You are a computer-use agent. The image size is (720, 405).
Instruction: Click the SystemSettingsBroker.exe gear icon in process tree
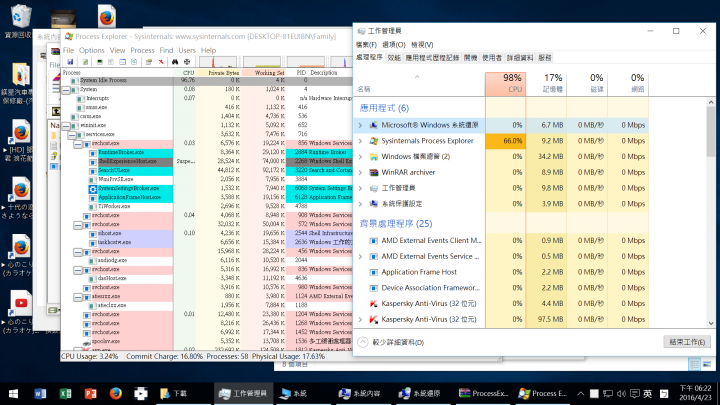(93, 189)
